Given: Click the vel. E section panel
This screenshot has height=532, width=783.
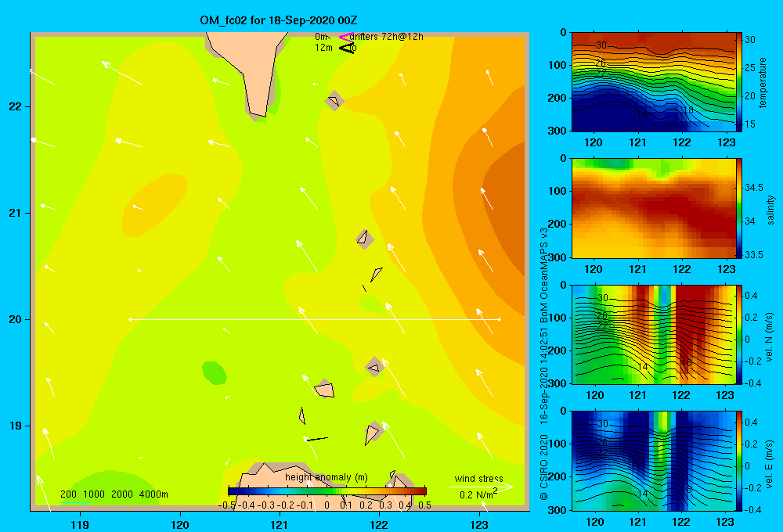Looking at the screenshot, I should pyautogui.click(x=653, y=461).
